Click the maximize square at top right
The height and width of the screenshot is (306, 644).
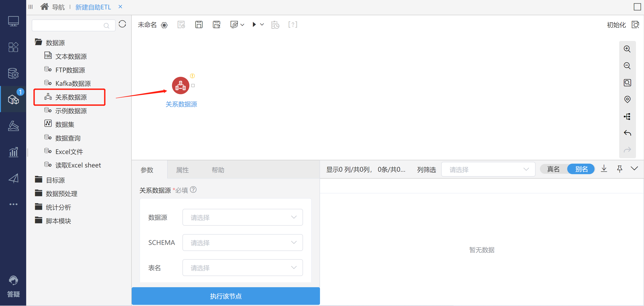[x=637, y=7]
